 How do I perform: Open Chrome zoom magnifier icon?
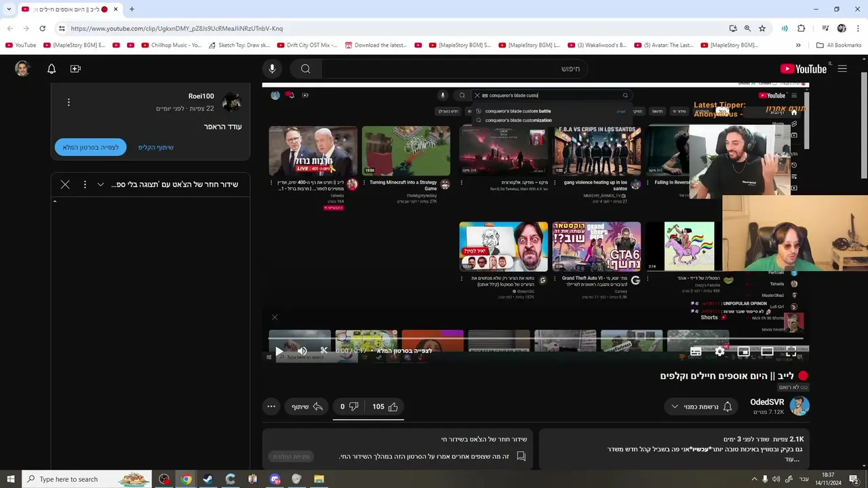pyautogui.click(x=747, y=28)
